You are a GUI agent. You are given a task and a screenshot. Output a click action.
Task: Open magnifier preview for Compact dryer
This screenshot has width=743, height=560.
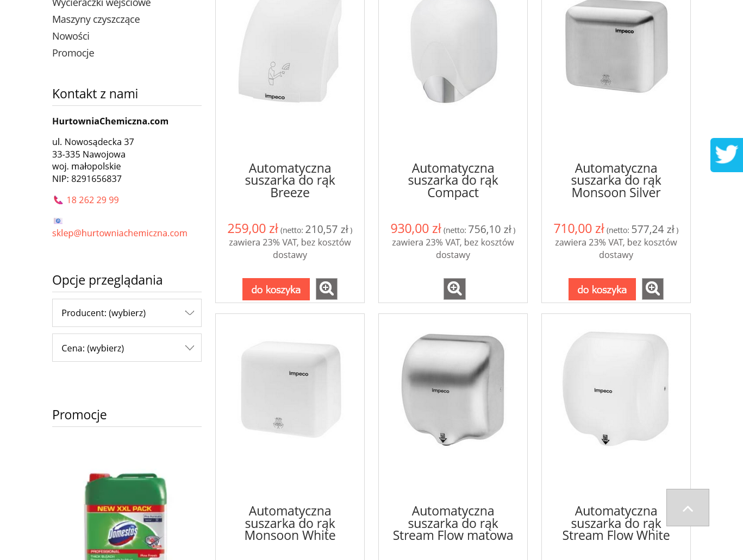pos(454,289)
